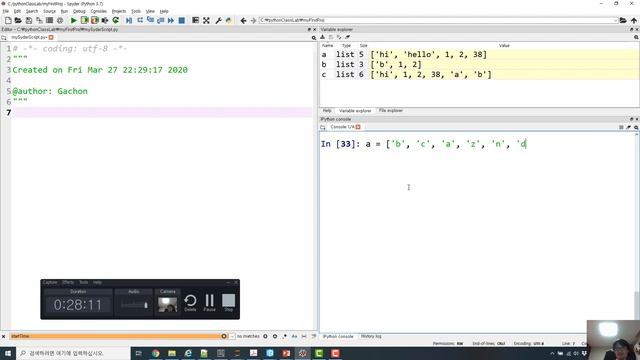Save the current file via toolbar
This screenshot has width=640, height=360.
[29, 20]
